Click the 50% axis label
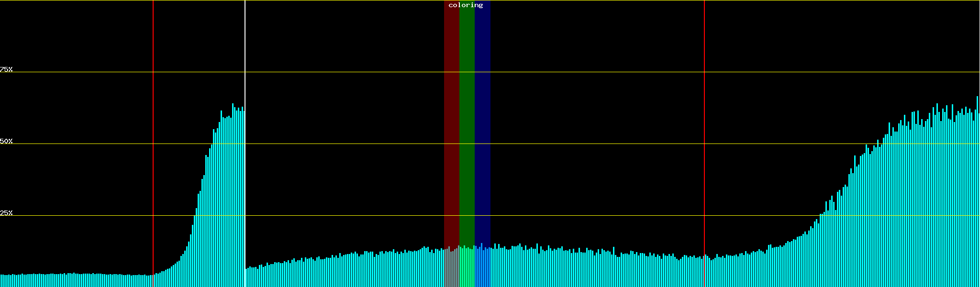Image resolution: width=980 pixels, height=287 pixels. 6,141
